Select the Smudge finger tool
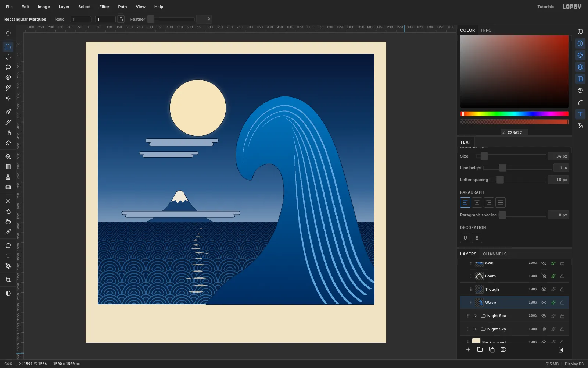The image size is (588, 368). (x=8, y=222)
